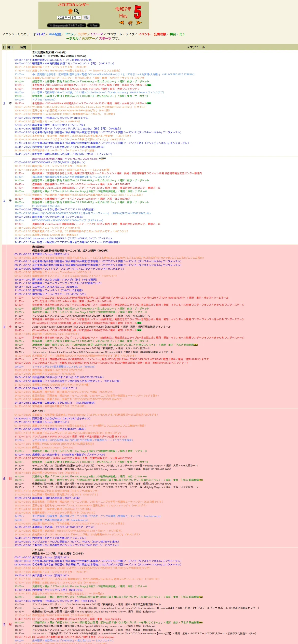This screenshot has width=298, height=644.
Task: Open day 3 (土) date link
Action: [4, 327]
